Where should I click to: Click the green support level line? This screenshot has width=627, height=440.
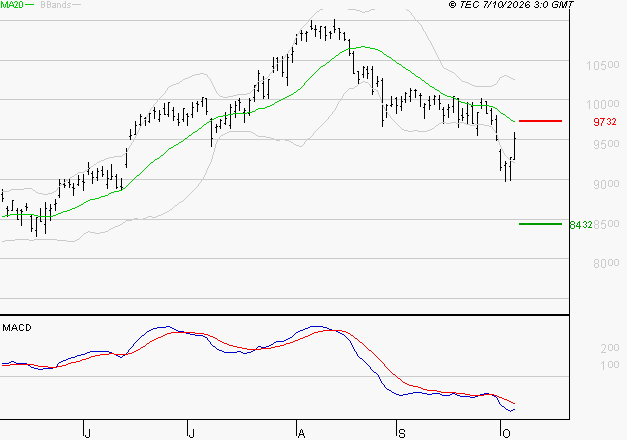[x=540, y=224]
